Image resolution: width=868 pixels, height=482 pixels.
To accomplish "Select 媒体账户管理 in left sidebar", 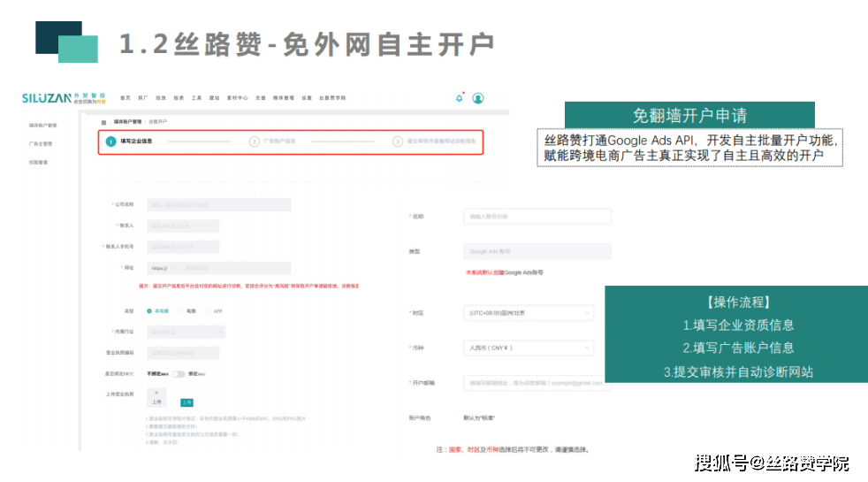I will (x=42, y=126).
